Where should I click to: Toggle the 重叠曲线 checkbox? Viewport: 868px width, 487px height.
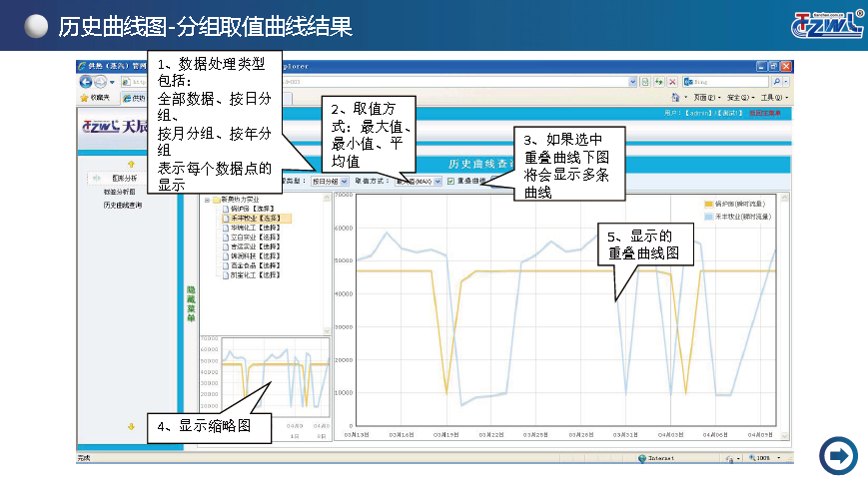(450, 181)
